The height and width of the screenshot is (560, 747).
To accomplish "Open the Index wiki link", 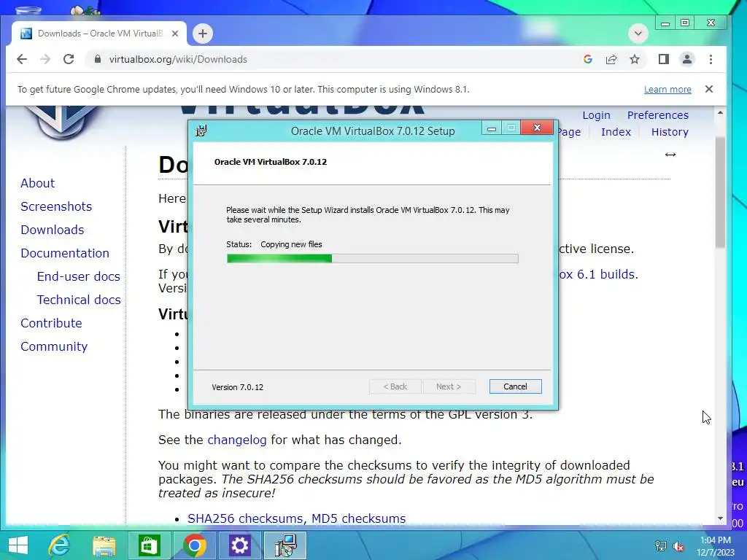I will coord(616,132).
